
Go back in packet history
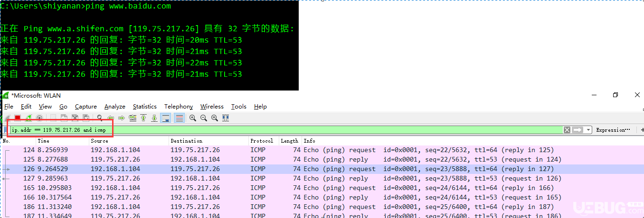click(111, 118)
